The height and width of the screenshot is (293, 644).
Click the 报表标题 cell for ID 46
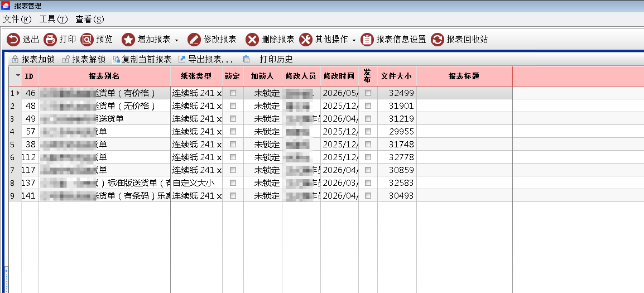pos(464,93)
